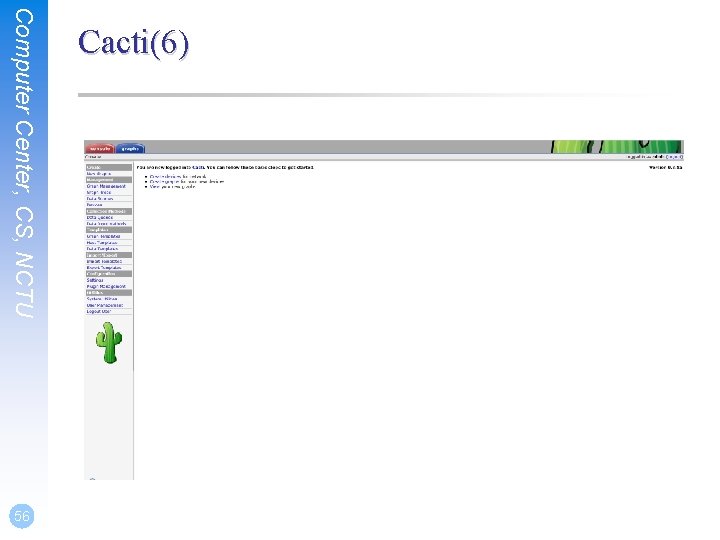Viewport: 720px width, 540px height.
Task: Click the Create section header
Action: 109,168
